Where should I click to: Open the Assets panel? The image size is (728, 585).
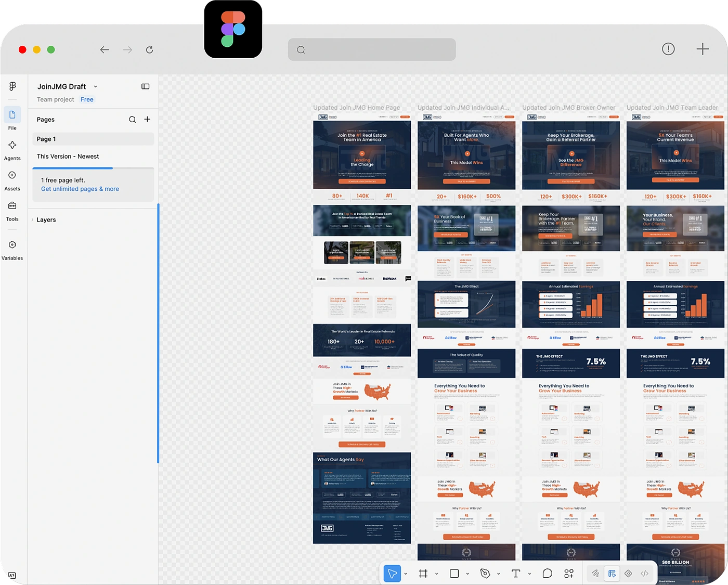12,180
